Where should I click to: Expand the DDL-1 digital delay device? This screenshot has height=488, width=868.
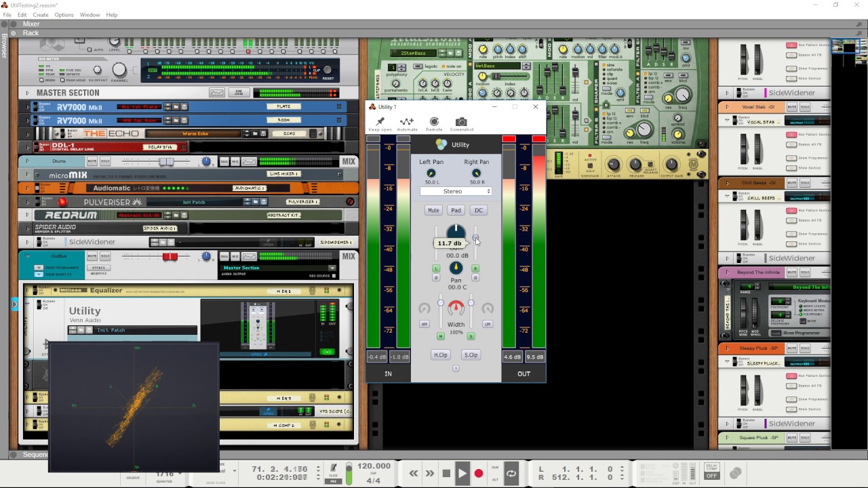27,147
